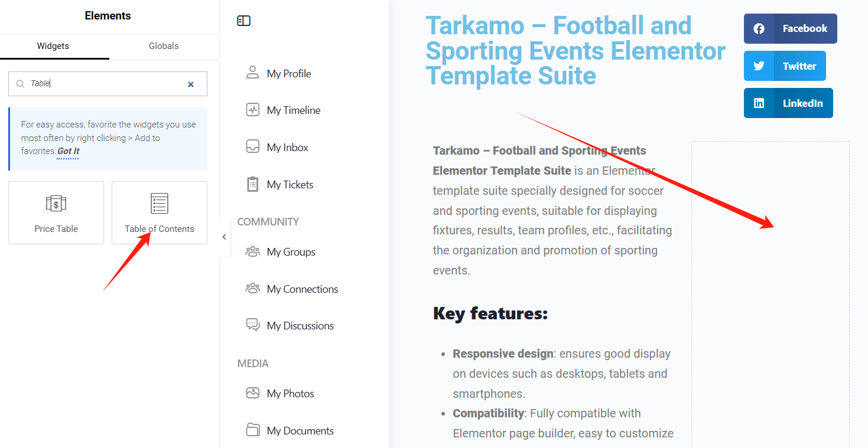Clear the Table search with the X

click(191, 84)
